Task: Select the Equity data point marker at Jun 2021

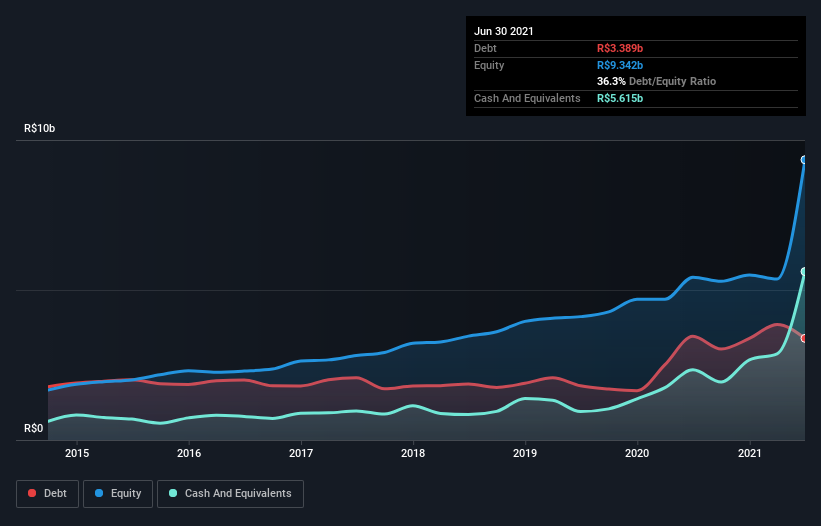Action: click(804, 160)
